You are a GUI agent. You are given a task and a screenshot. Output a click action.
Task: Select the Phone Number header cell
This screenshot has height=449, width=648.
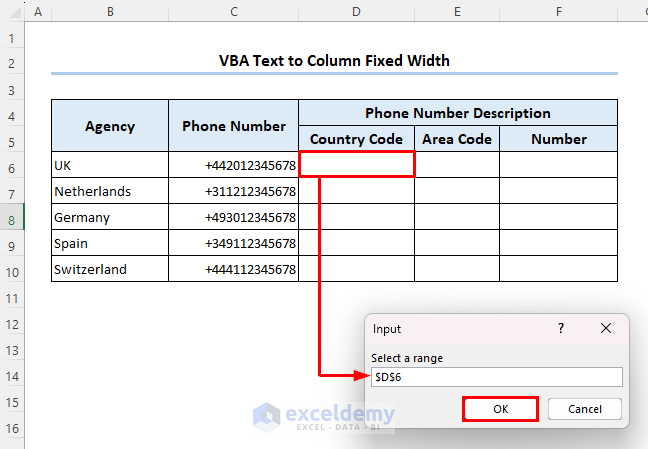click(x=233, y=126)
